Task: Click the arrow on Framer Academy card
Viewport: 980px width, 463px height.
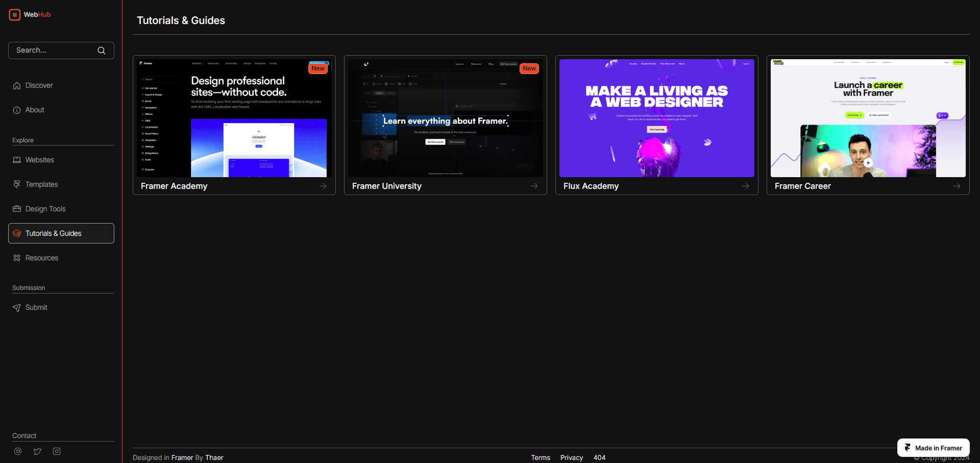Action: click(323, 186)
